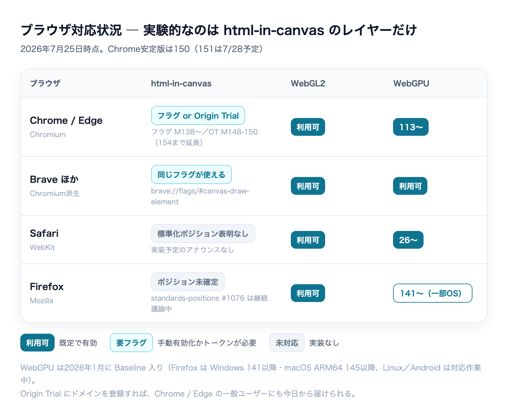
Task: Click the 同じフラグが使える badge
Action: coord(191,174)
